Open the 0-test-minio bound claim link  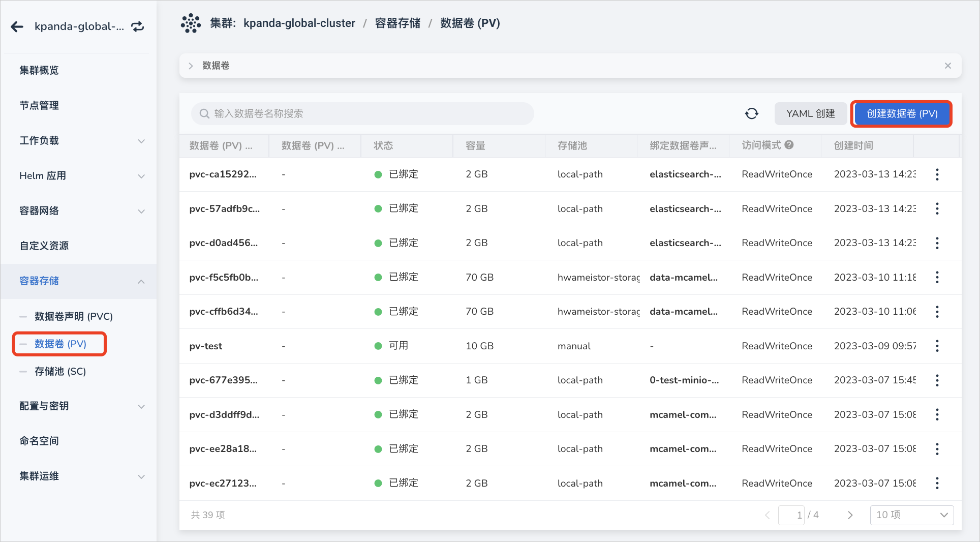coord(684,380)
